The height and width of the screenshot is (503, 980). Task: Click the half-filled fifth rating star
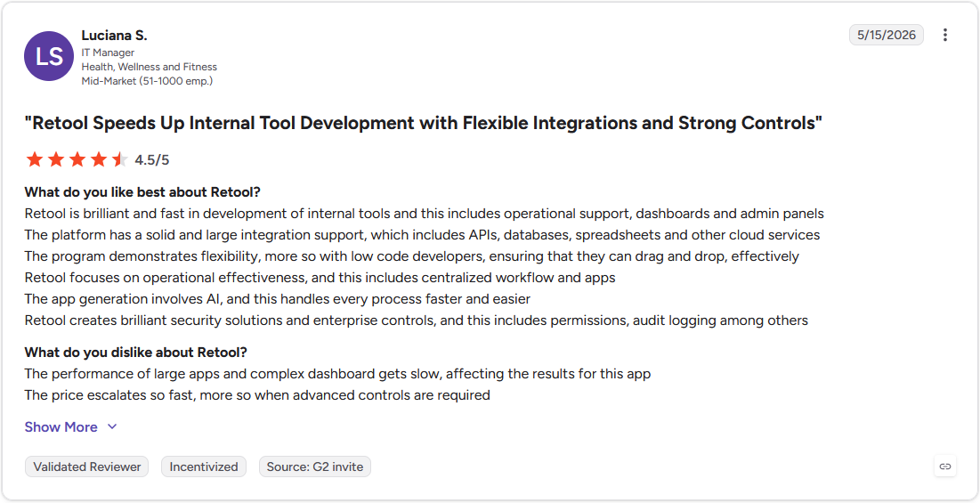119,160
